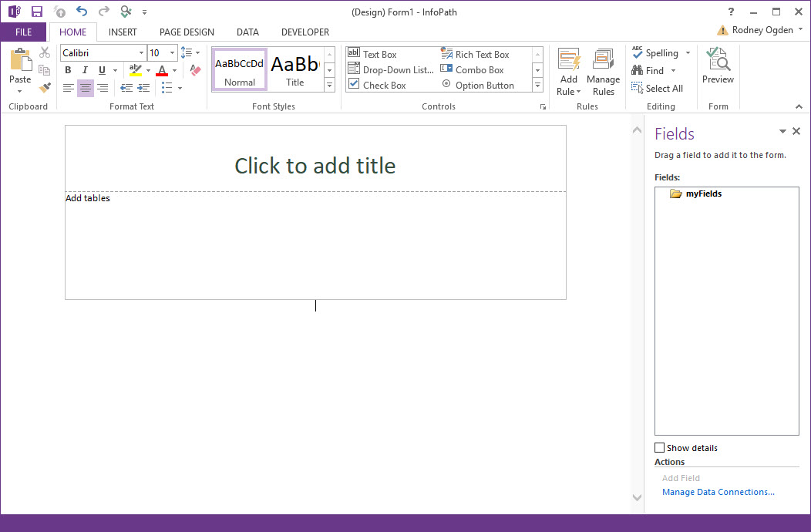
Task: Select the Normal font style
Action: [x=240, y=70]
